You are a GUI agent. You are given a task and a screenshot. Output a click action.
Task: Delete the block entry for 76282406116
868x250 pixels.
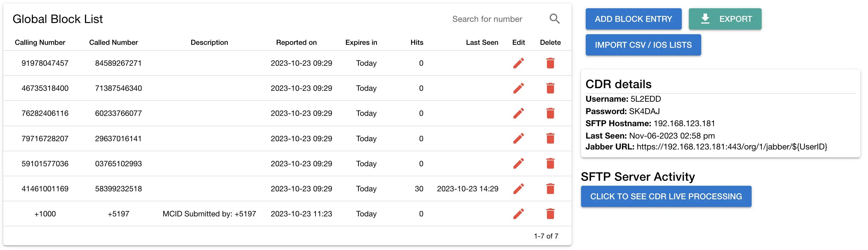pyautogui.click(x=550, y=114)
